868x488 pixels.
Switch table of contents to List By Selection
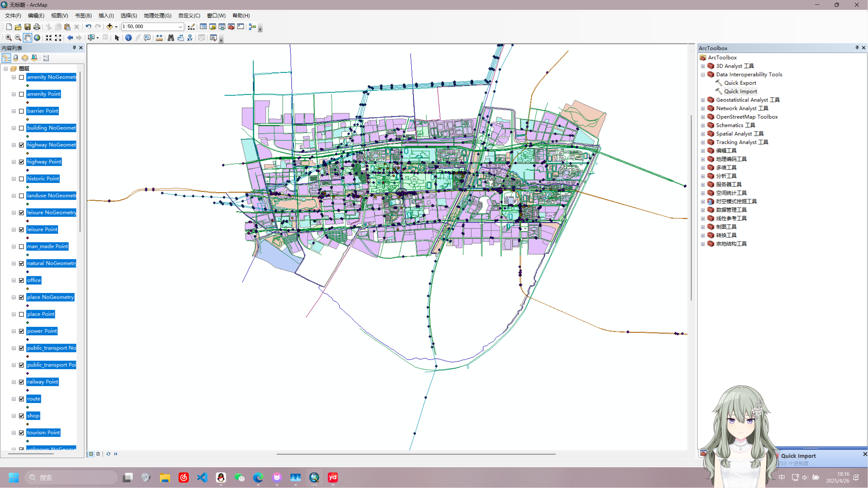(x=34, y=58)
